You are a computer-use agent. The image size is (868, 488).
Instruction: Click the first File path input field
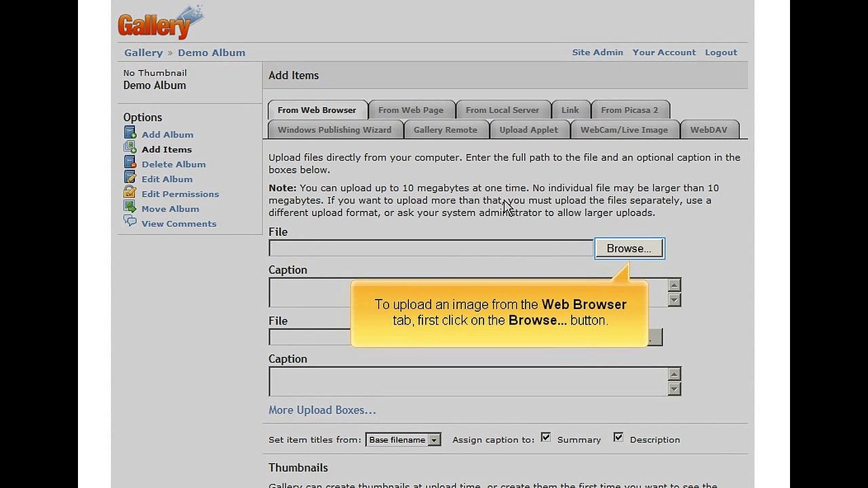431,249
